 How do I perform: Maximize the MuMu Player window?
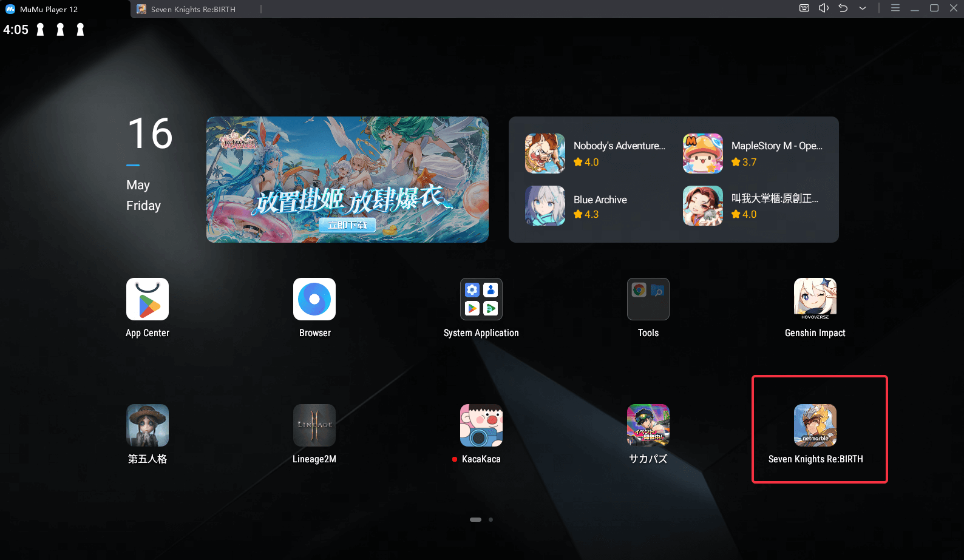[934, 8]
